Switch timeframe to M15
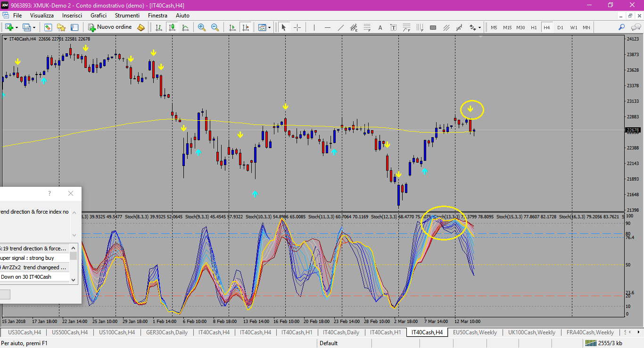The width and height of the screenshot is (644, 348). point(507,27)
